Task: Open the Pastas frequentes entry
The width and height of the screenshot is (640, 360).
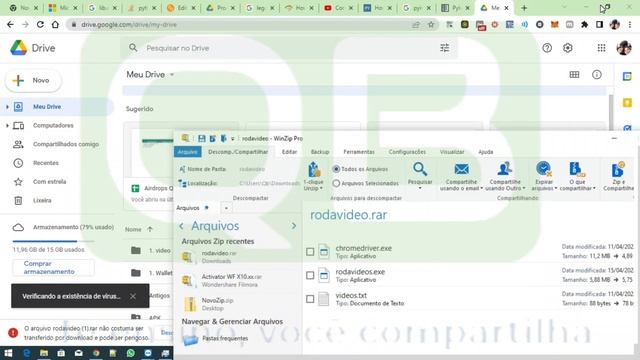Action: click(x=225, y=339)
